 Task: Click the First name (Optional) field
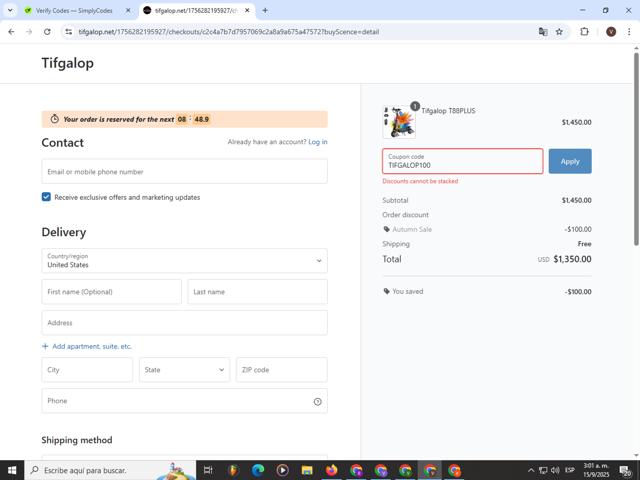coord(111,292)
